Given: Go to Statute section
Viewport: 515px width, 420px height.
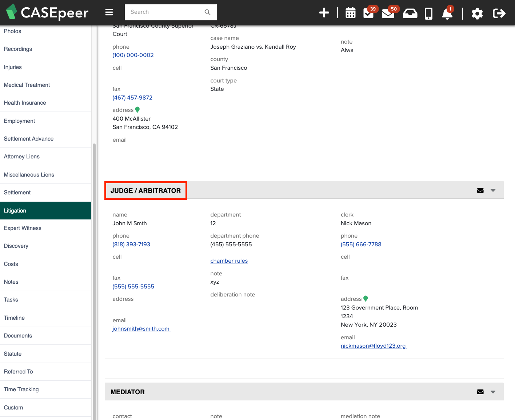Looking at the screenshot, I should point(45,354).
